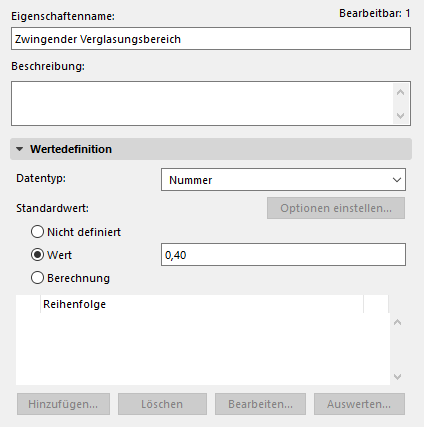
Task: Click the Datentyp dropdown chevron arrow
Action: pos(397,180)
